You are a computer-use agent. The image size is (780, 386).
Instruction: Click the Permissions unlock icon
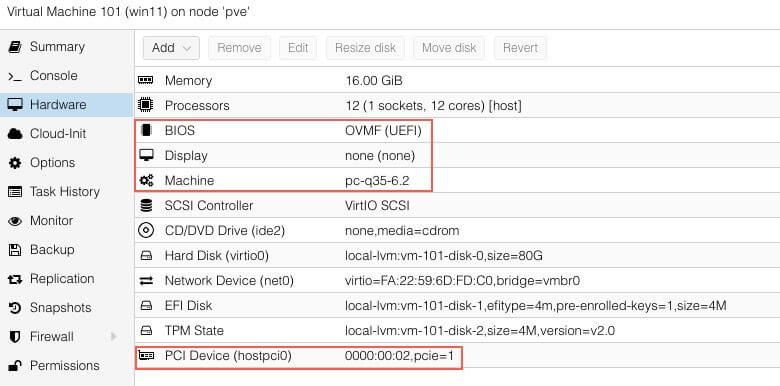[x=15, y=366]
